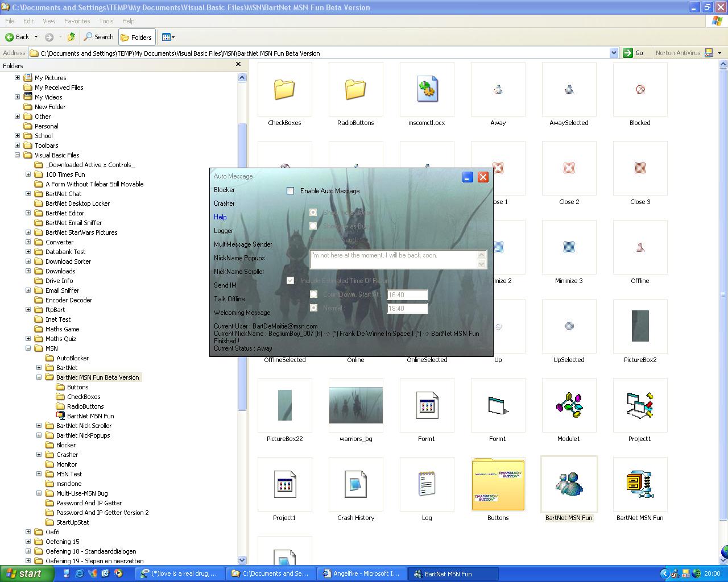Open the Favorites menu
Image resolution: width=728 pixels, height=582 pixels.
(x=77, y=21)
